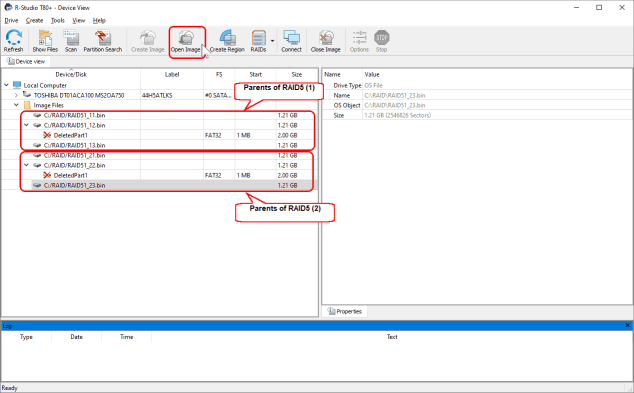The width and height of the screenshot is (634, 393).
Task: Click the Text column in Log
Action: pyautogui.click(x=392, y=336)
